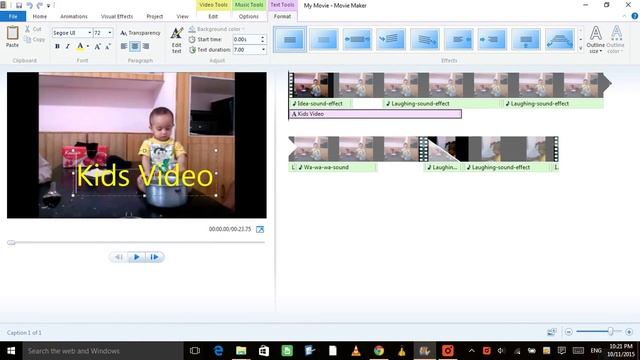Switch to the Project tab
Screen dimensions: 640x360
tap(155, 16)
